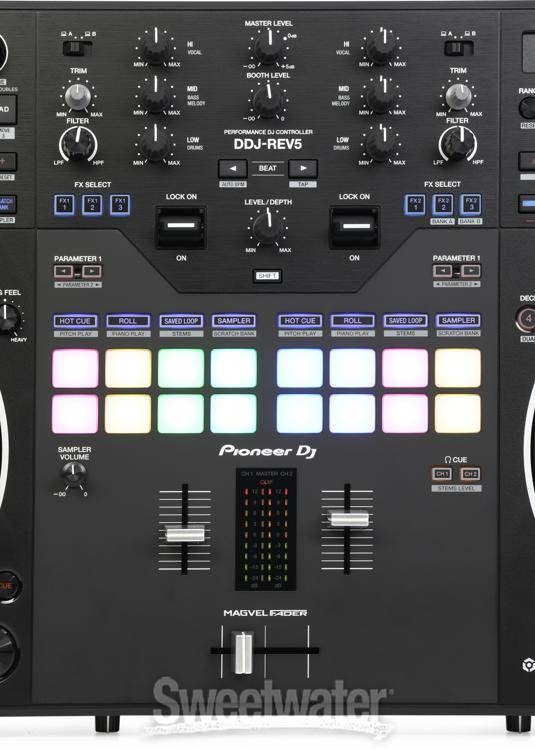
Task: Click left deck PARAMETER 1 left arrow
Action: (64, 272)
